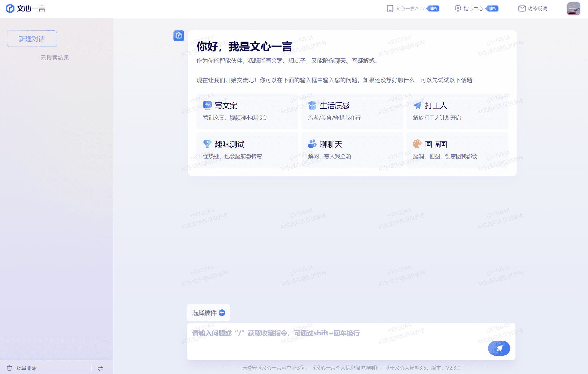This screenshot has width=588, height=374.
Task: Click the 新建对话 button
Action: pos(31,38)
